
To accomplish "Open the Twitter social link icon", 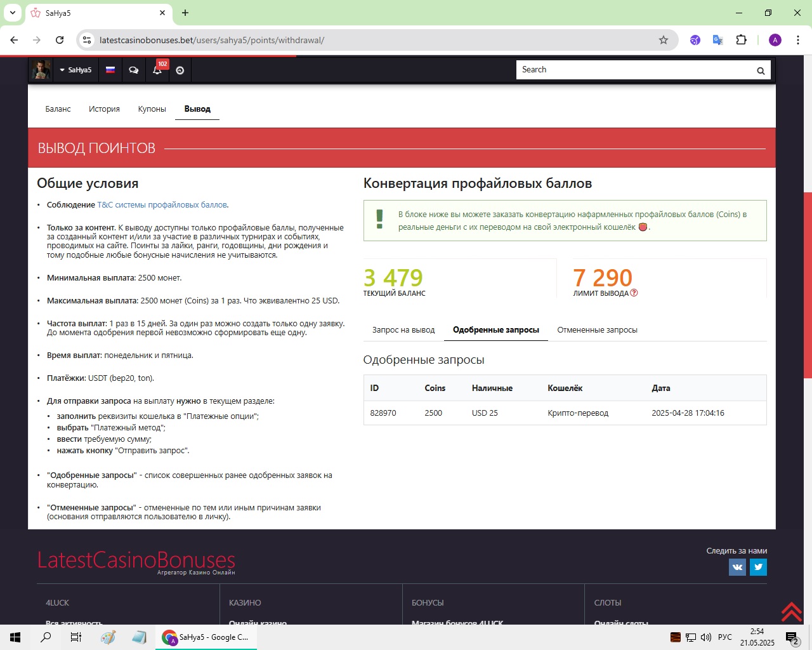I will (758, 567).
